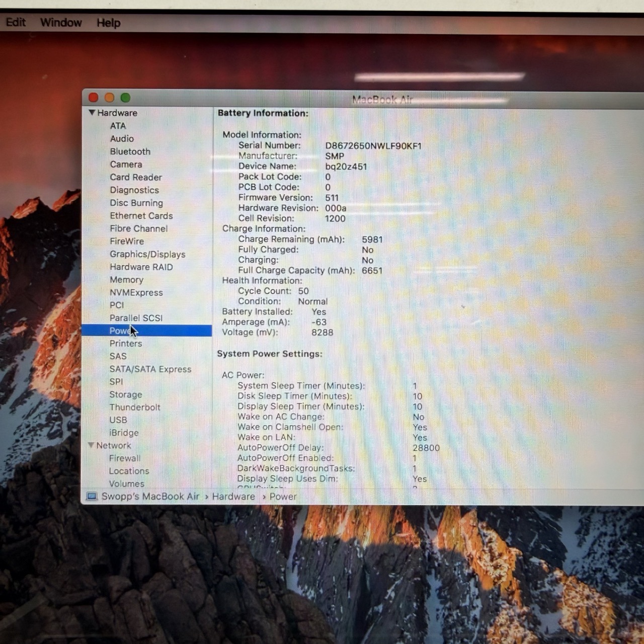Click Charge Remaining value 5981
The image size is (644, 644).
tap(372, 239)
